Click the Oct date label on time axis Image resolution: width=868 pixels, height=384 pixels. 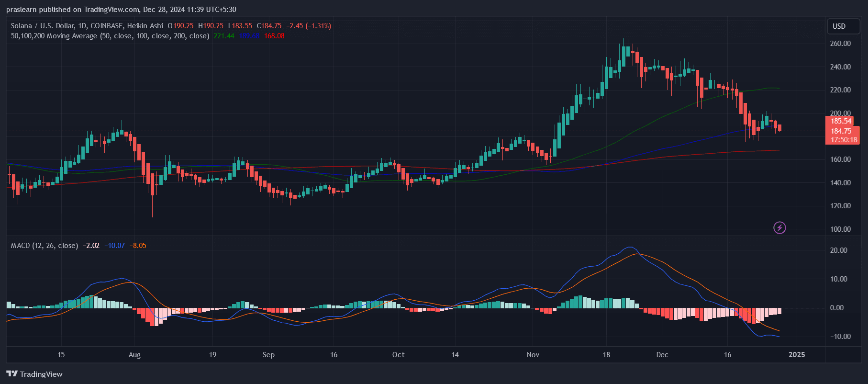398,355
